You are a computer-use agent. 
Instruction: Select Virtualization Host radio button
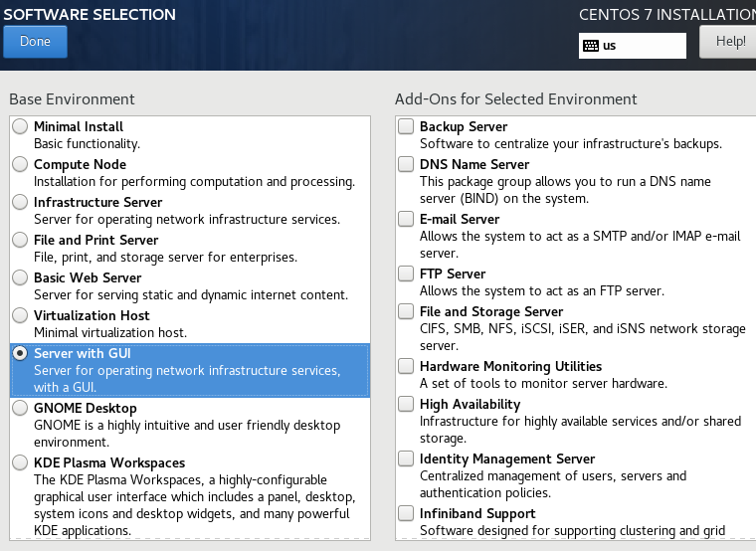tap(20, 316)
